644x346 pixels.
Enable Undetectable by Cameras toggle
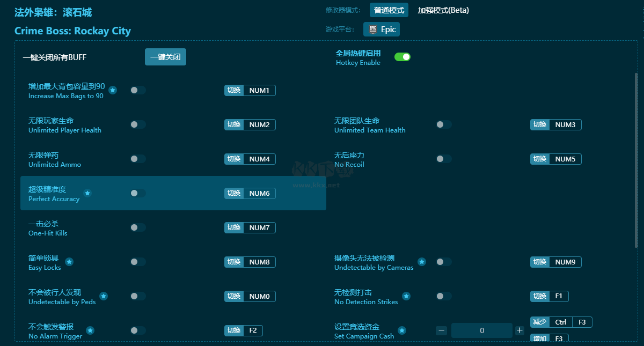(x=444, y=262)
